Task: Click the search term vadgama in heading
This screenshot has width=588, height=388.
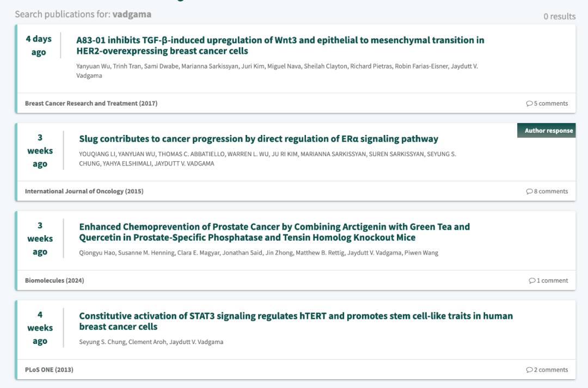Action: [x=132, y=14]
